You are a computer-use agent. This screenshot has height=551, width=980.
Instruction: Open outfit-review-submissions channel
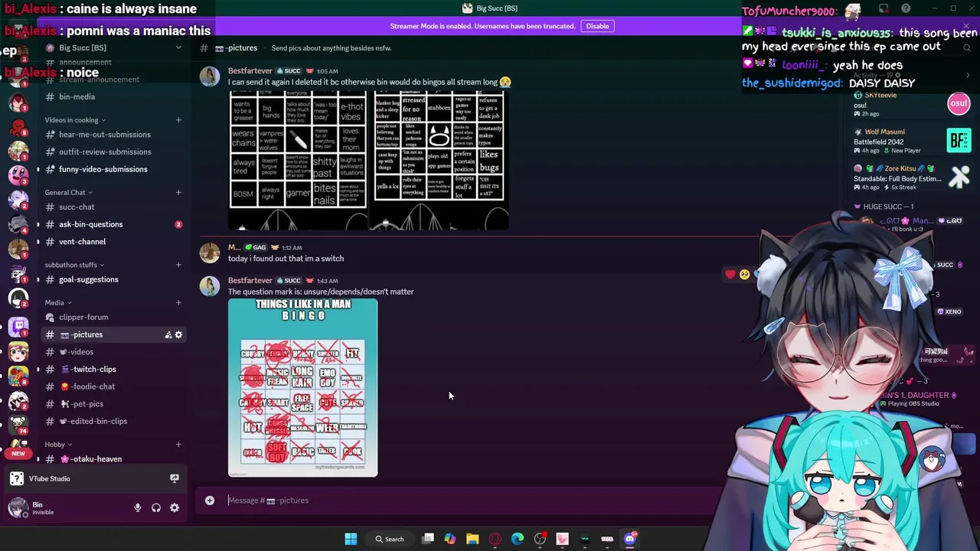click(113, 152)
